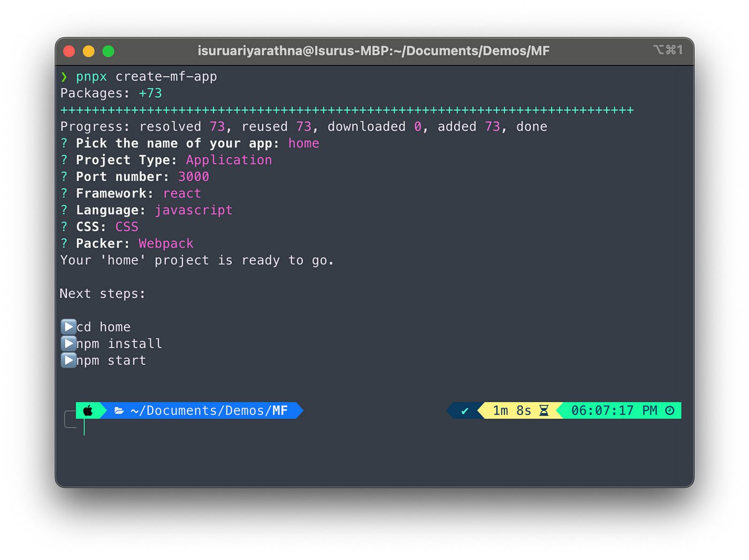
Task: Click the 'Port number:' question label
Action: (123, 177)
